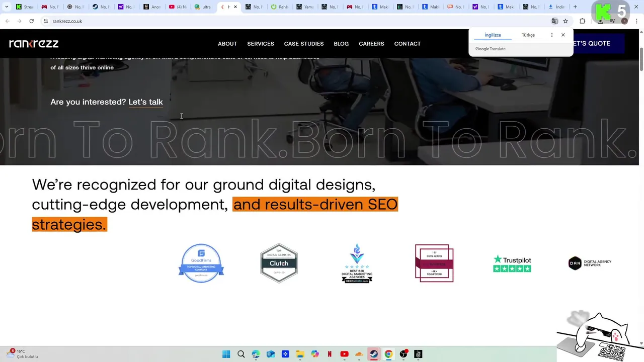Click the rankrezz logo
This screenshot has width=644, height=362.
click(x=34, y=44)
